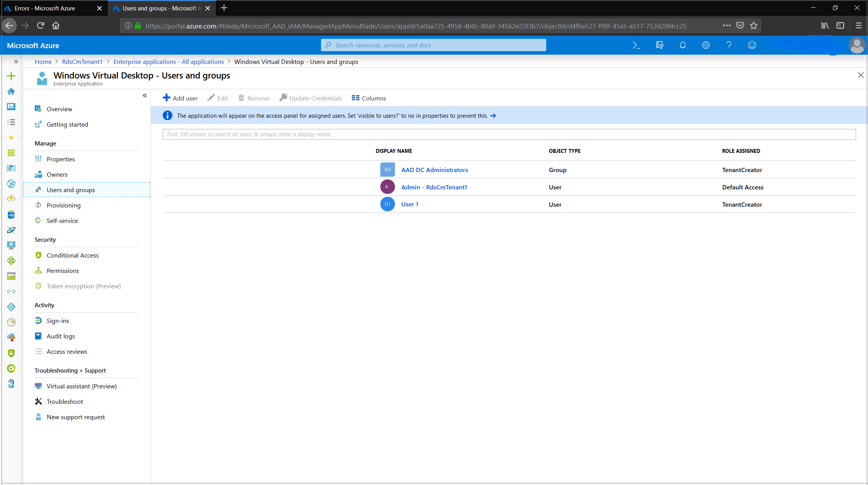Go to Firefox home page icon
Screen dimensions: 868x485
(56, 26)
